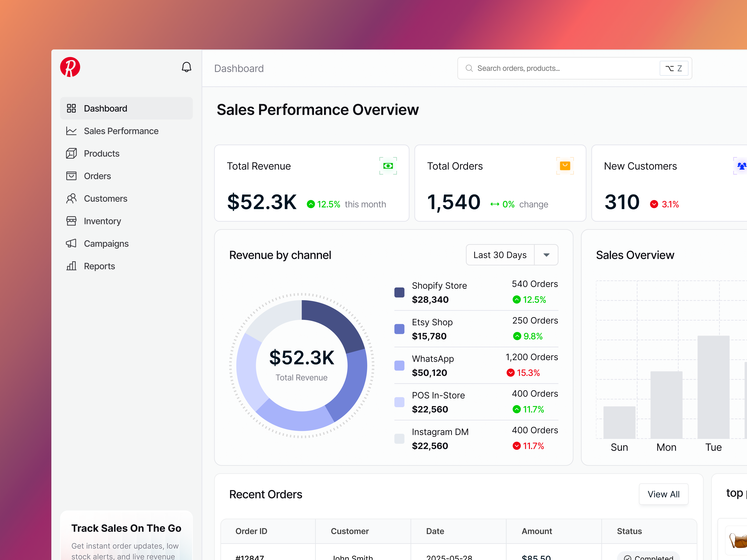
Task: Click the Shopify Store color swatch
Action: point(399,292)
